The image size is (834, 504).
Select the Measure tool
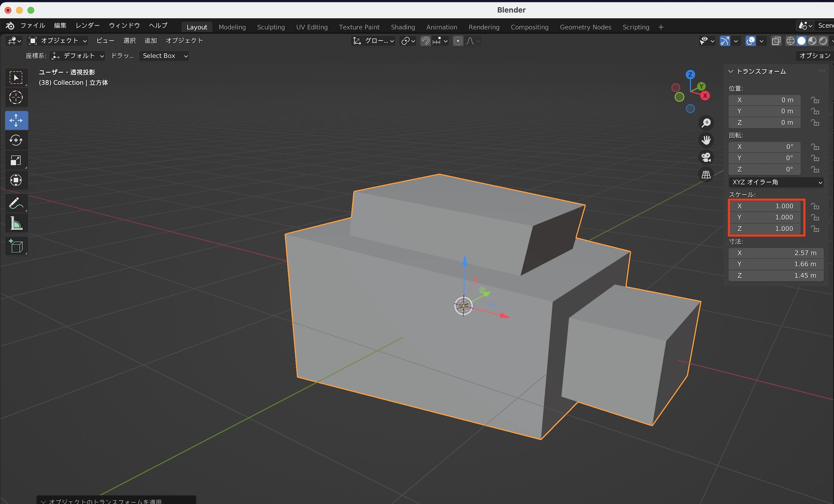(16, 224)
